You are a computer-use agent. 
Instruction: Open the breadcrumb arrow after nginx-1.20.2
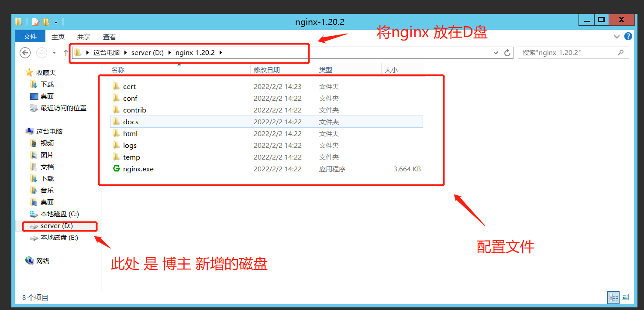(x=220, y=53)
